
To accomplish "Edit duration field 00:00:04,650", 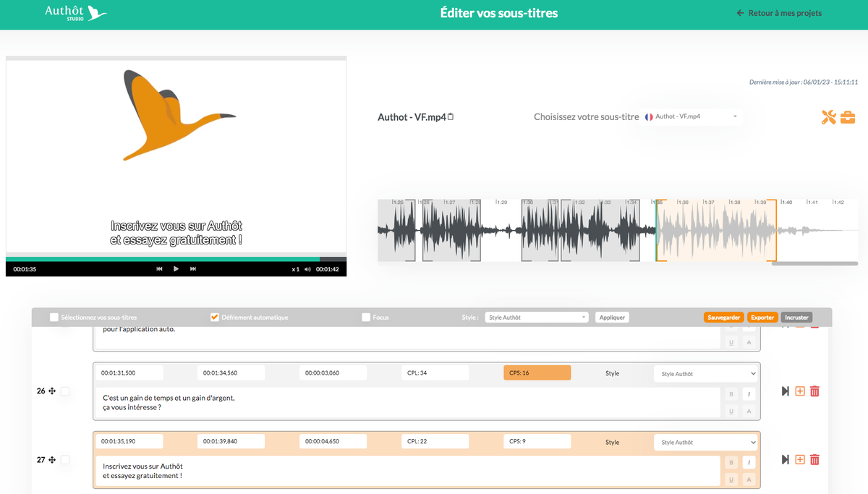I will click(333, 441).
